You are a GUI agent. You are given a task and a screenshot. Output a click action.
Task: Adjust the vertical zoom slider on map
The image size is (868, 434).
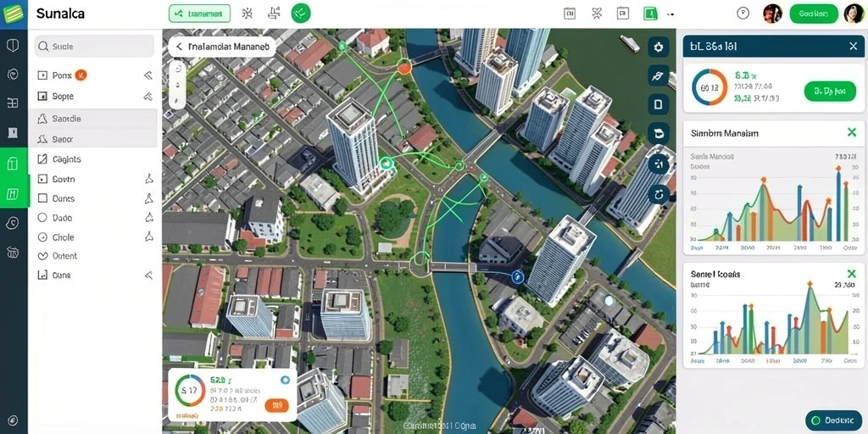(x=177, y=85)
